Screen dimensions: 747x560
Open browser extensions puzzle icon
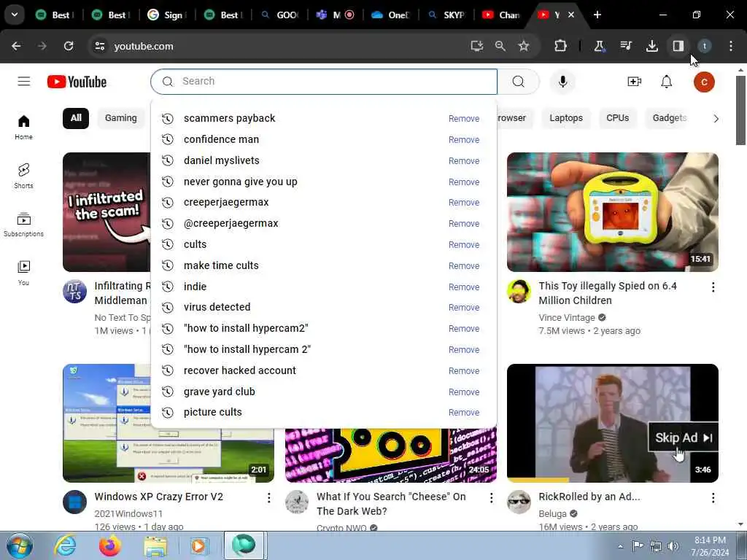tap(560, 46)
